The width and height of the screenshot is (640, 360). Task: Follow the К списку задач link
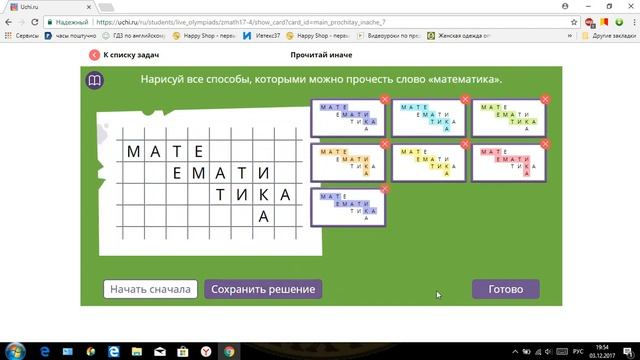coord(131,55)
